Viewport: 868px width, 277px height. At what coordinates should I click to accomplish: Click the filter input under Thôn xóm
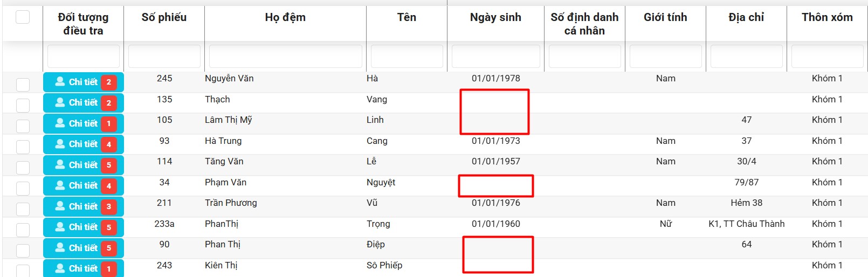click(827, 57)
